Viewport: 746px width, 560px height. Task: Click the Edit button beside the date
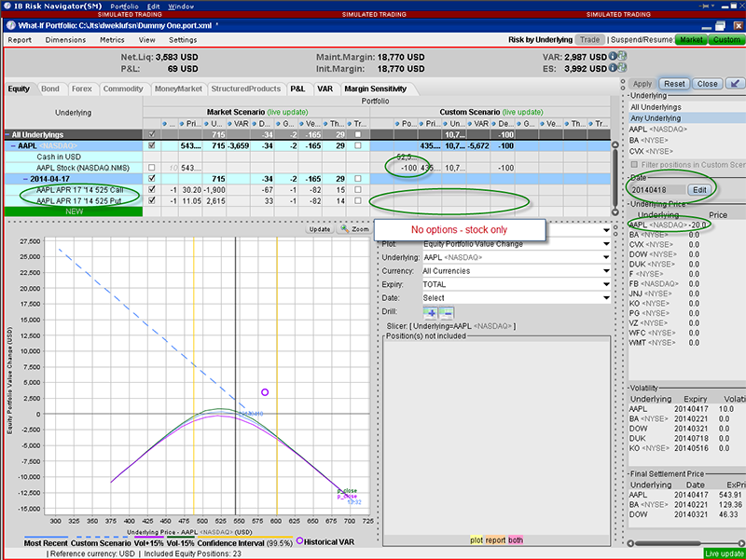point(699,190)
